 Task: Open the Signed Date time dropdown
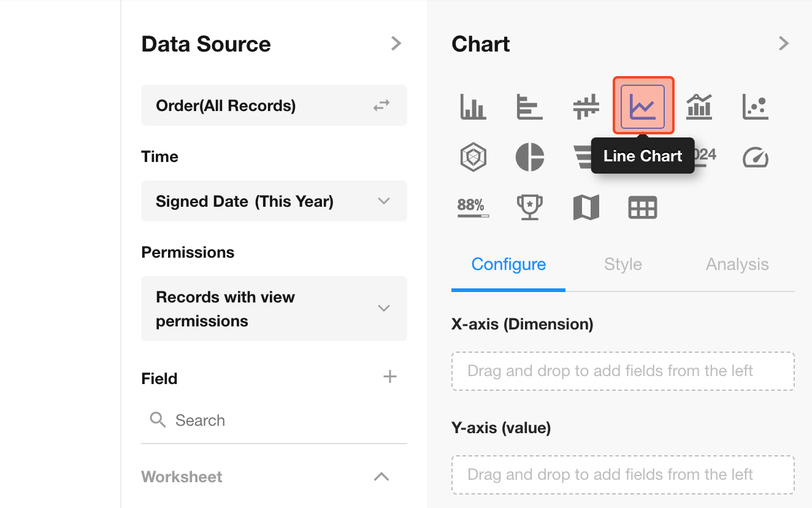coord(274,201)
